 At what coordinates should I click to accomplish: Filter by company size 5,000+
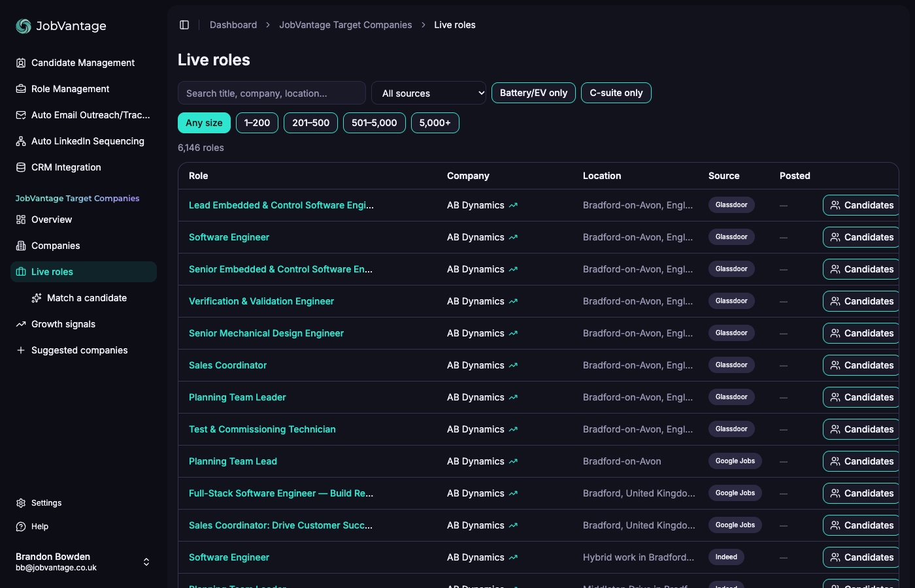[x=435, y=123]
